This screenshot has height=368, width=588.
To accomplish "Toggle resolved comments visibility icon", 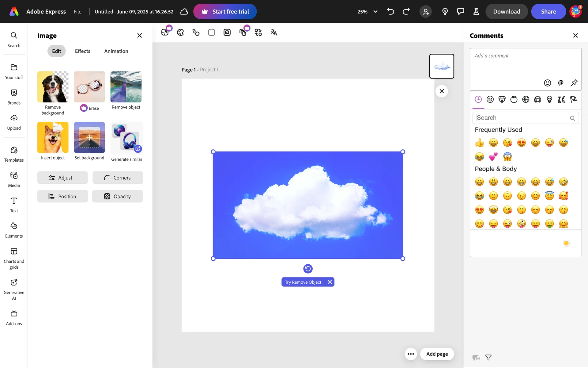I will (476, 358).
